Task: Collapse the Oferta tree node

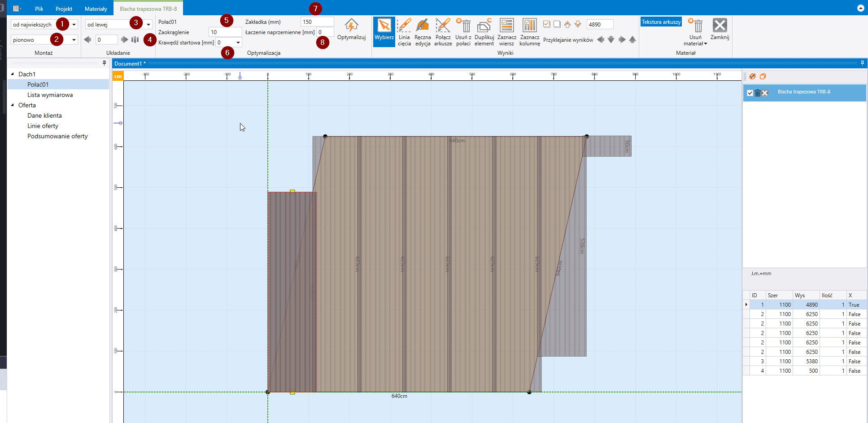Action: (13, 105)
